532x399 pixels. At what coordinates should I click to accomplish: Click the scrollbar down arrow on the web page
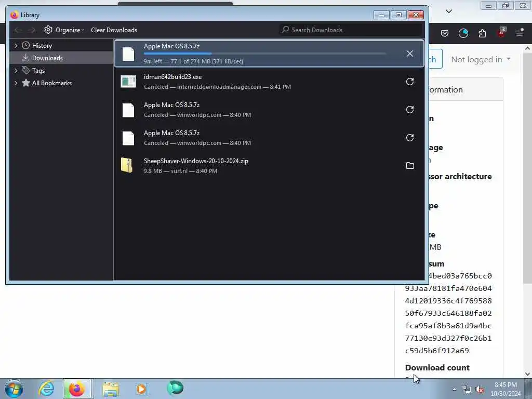[527, 374]
